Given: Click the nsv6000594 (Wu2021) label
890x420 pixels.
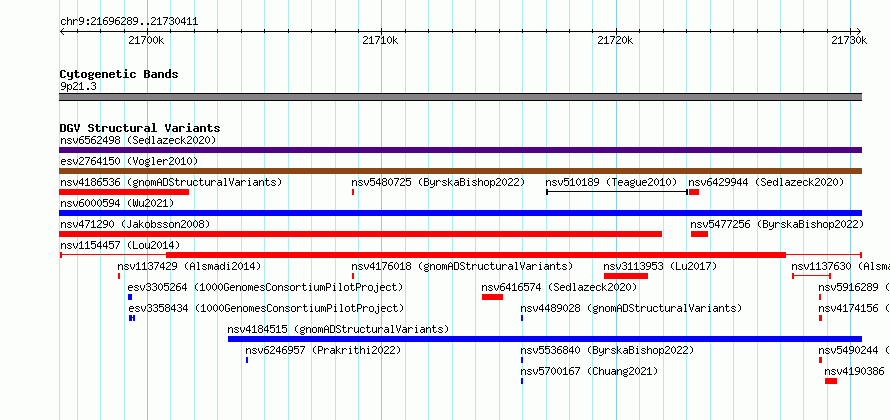Looking at the screenshot, I should point(117,203).
